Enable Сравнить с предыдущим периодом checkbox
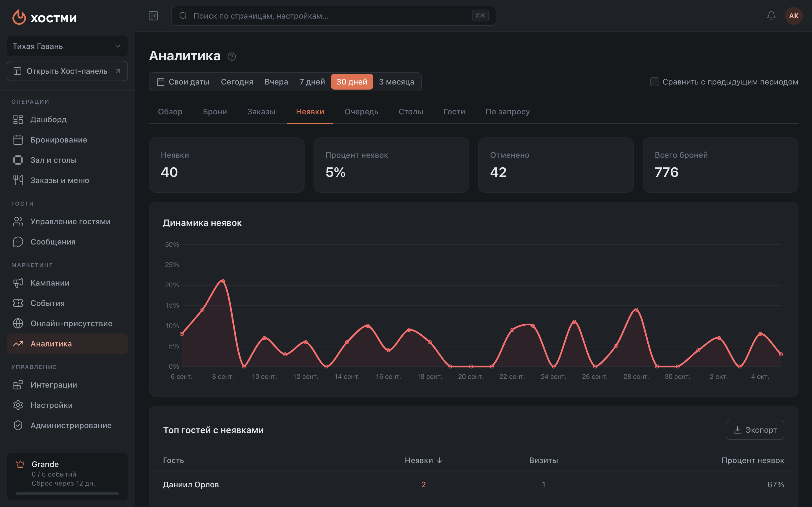 pos(654,82)
